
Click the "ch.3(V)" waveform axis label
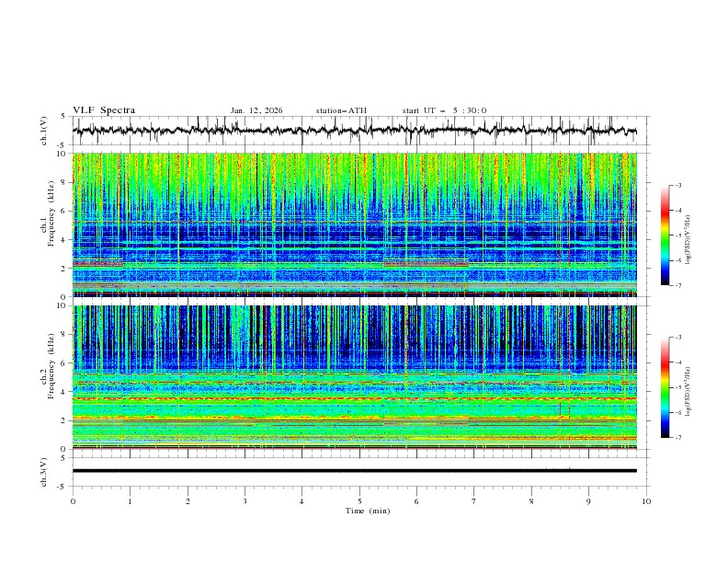(44, 472)
